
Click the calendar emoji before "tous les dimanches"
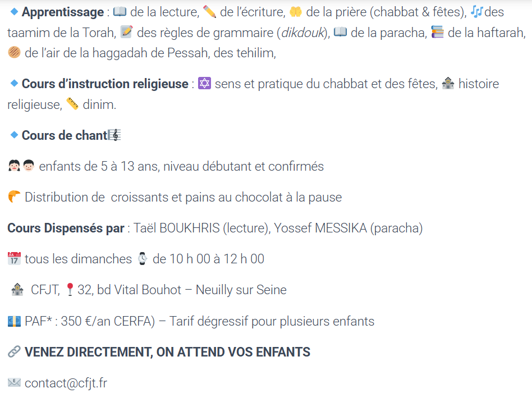[14, 259]
